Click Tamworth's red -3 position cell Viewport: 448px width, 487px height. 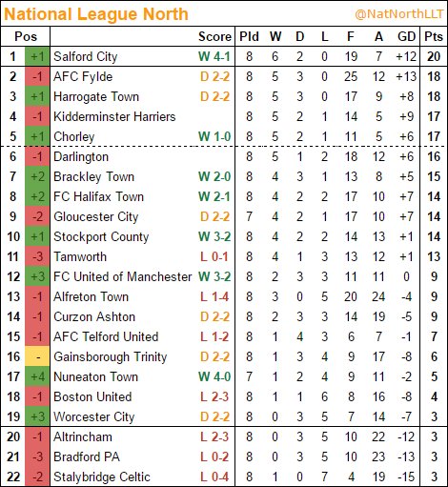coord(37,256)
